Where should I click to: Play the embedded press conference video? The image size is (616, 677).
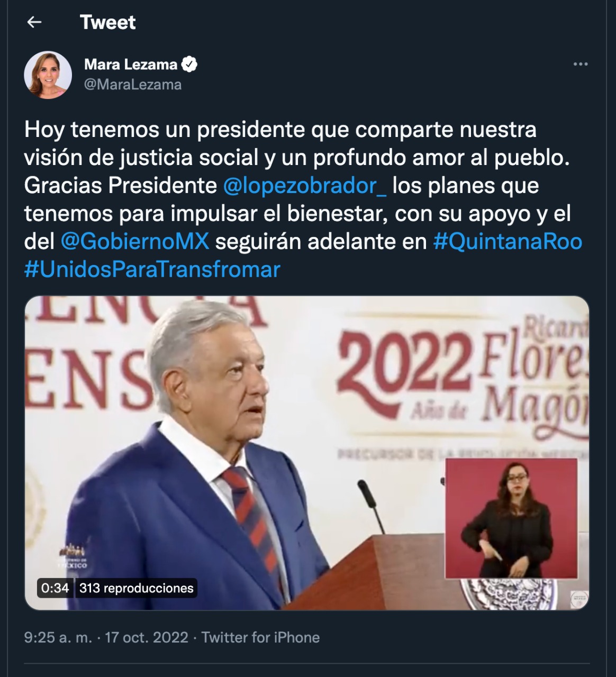point(307,453)
